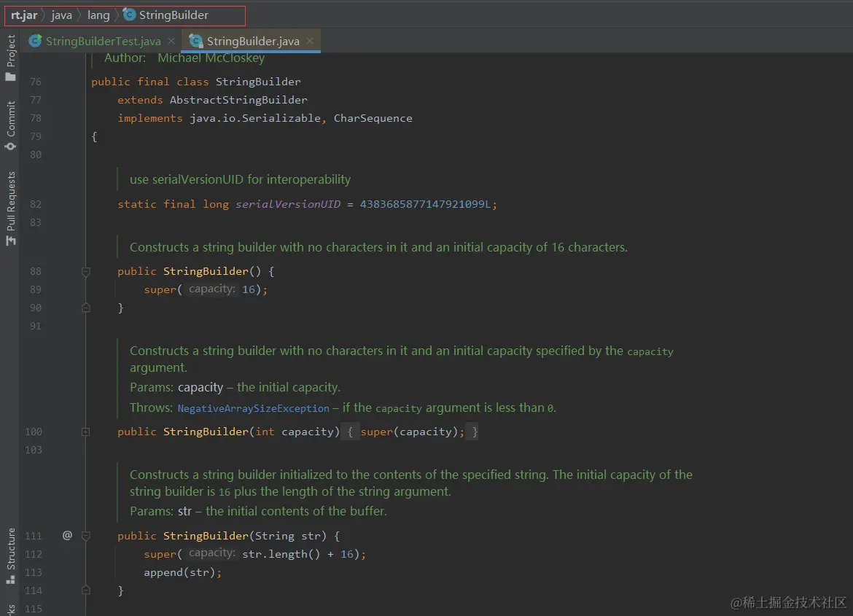The width and height of the screenshot is (853, 616).
Task: Open the Pull Requests tool window
Action: pyautogui.click(x=10, y=208)
